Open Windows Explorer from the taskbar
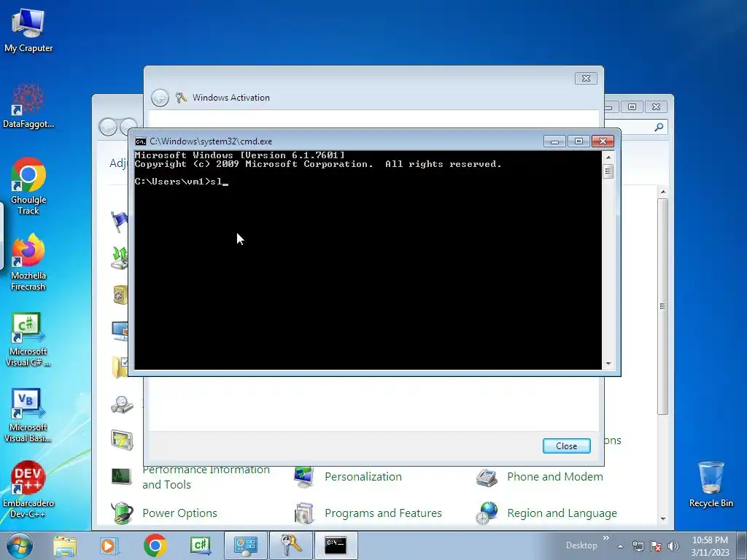Image resolution: width=747 pixels, height=560 pixels. point(65,545)
